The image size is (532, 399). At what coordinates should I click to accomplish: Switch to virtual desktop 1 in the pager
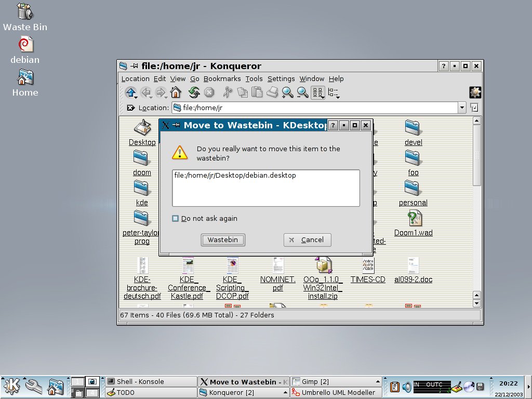click(78, 381)
